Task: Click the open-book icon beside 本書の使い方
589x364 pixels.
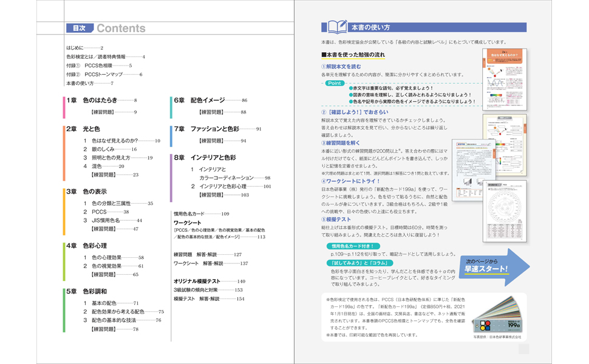Action: tap(338, 27)
